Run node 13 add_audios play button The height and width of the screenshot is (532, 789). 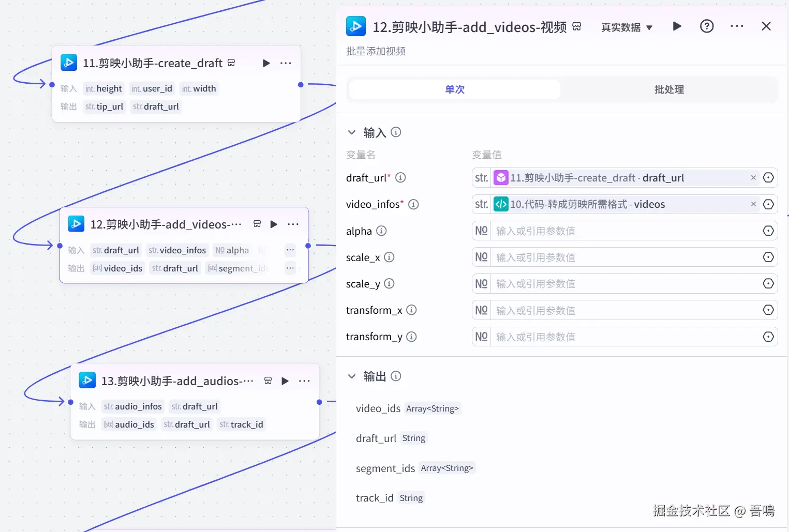click(285, 381)
